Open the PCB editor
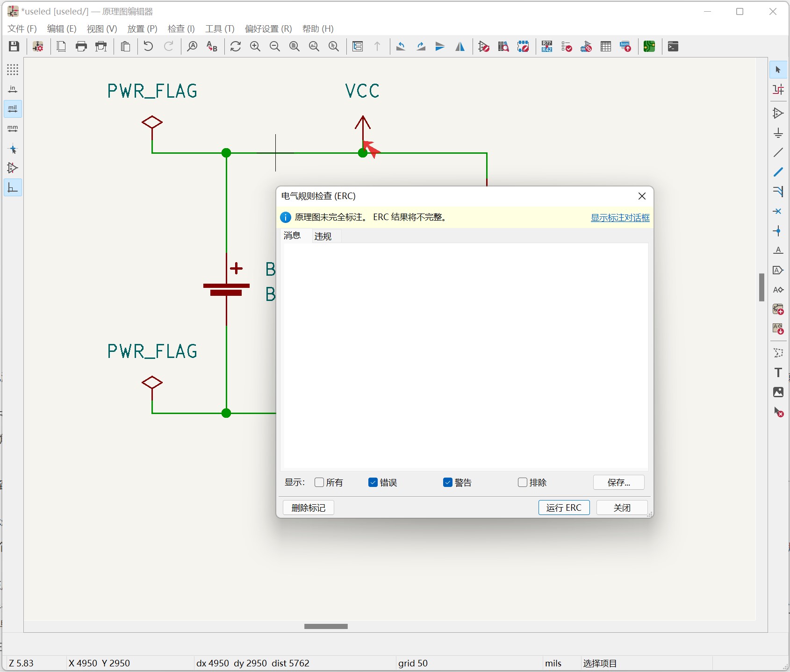The width and height of the screenshot is (790, 672). coord(649,46)
